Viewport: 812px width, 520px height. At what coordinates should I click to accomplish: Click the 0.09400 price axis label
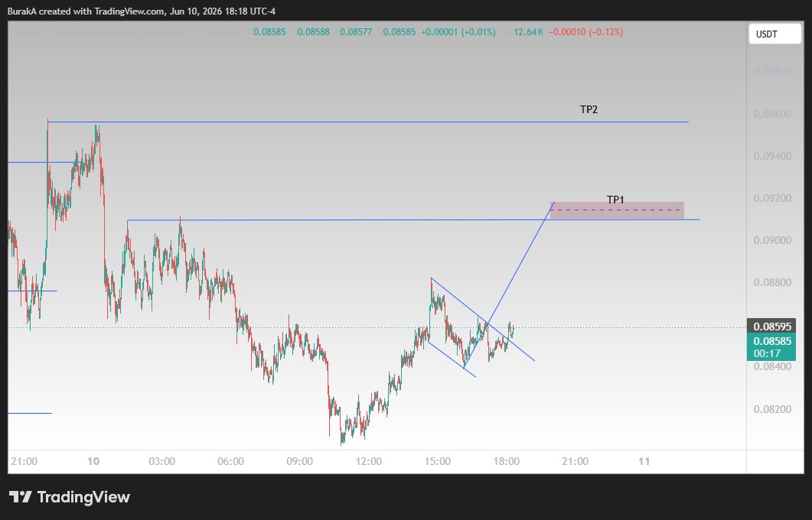772,156
